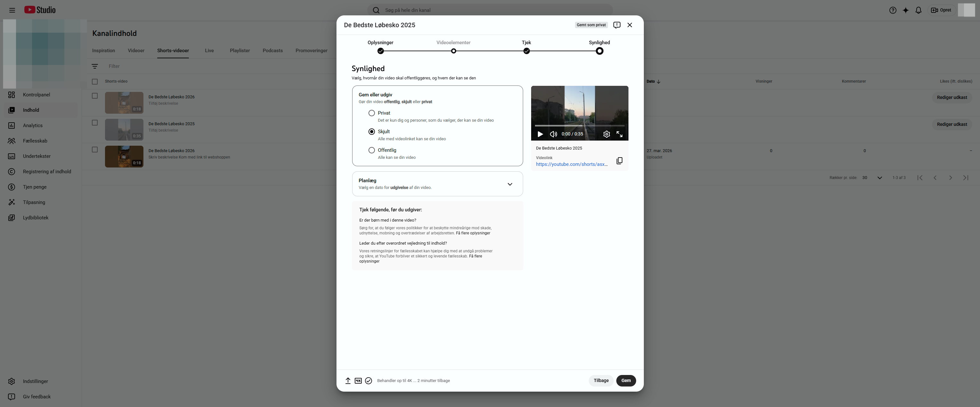The image size is (980, 407).
Task: Open thumbnail of Løbesko 2026 uploaded video
Action: [x=124, y=156]
